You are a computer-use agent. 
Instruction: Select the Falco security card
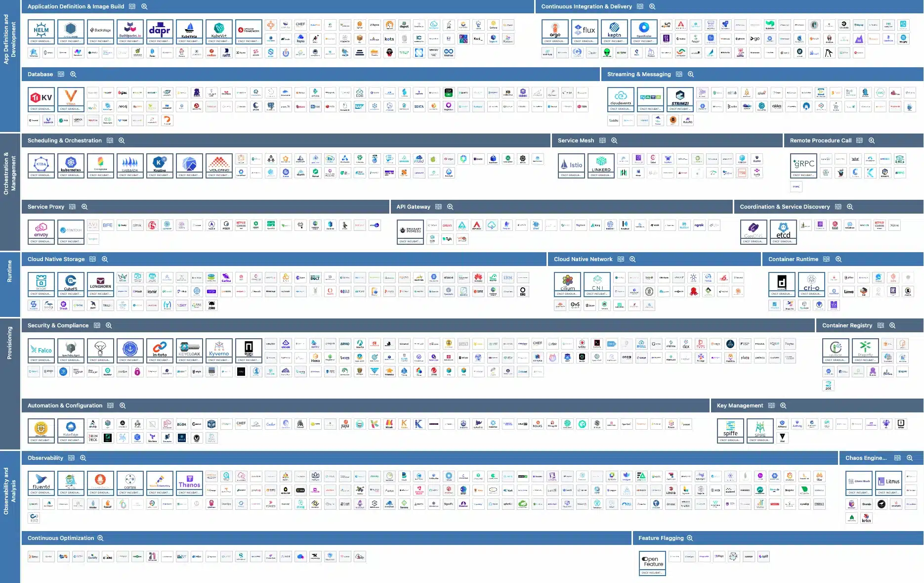pyautogui.click(x=41, y=351)
